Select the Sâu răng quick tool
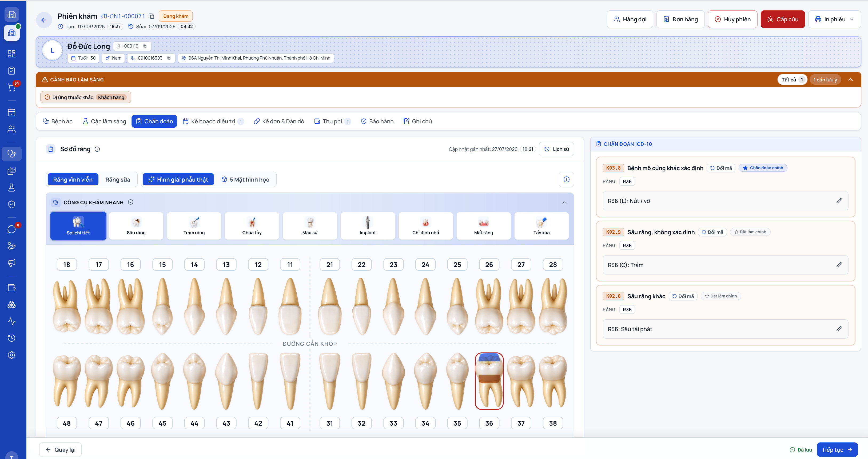Viewport: 868px width, 459px height. point(136,226)
